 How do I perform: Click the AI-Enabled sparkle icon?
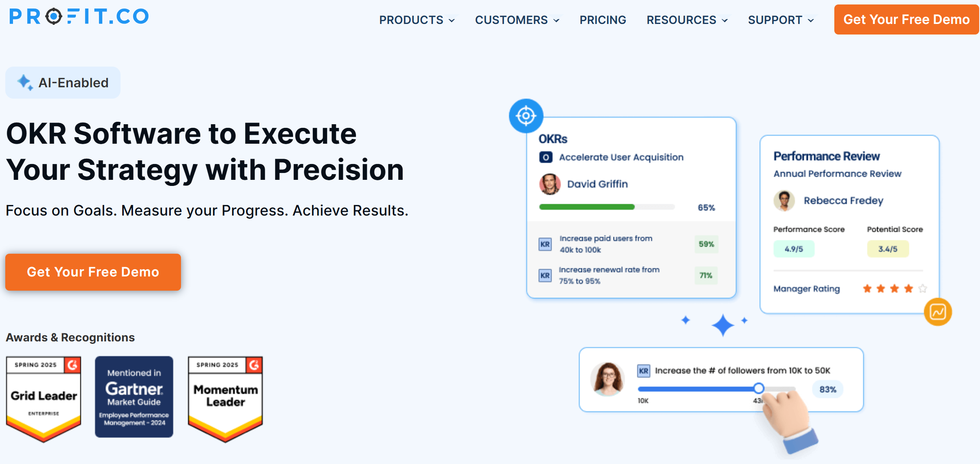pyautogui.click(x=25, y=82)
